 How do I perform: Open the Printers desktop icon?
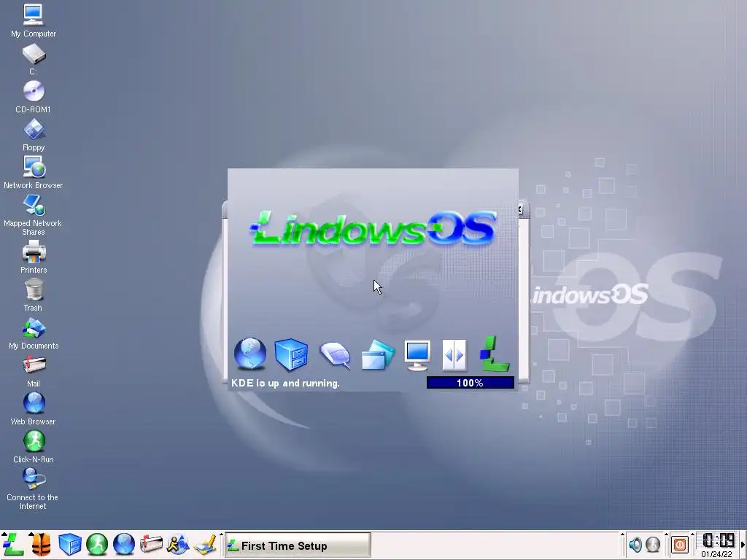(34, 257)
